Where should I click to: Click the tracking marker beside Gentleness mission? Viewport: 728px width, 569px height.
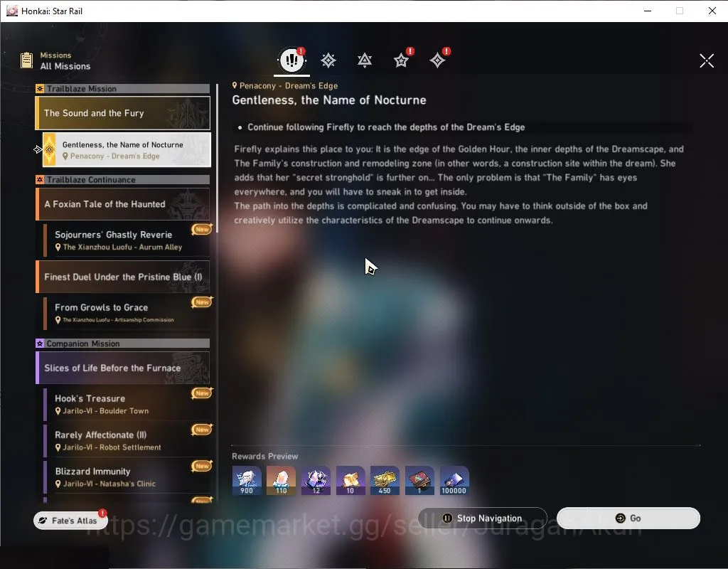click(x=38, y=149)
